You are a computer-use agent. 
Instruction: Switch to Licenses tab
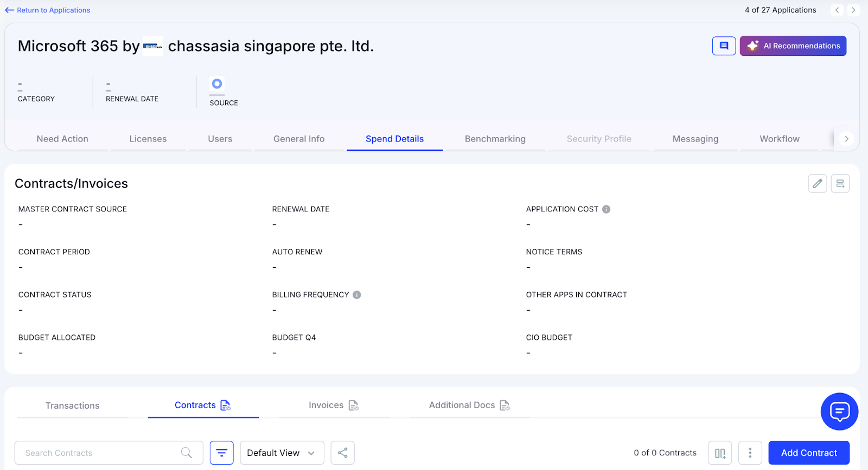pos(148,139)
